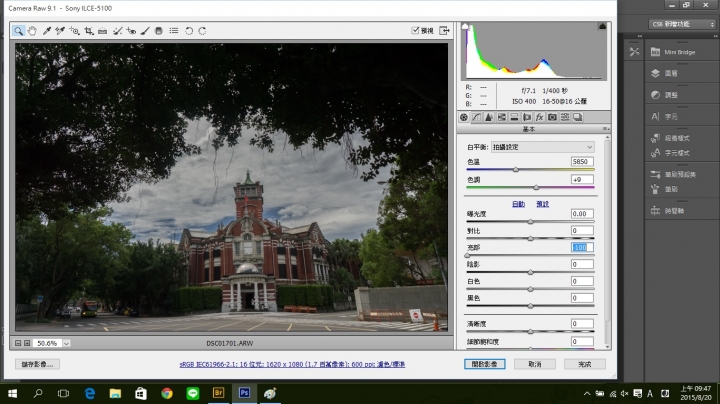Image resolution: width=720 pixels, height=404 pixels.
Task: Adjust the whites (白色) slider handle
Action: (530, 289)
